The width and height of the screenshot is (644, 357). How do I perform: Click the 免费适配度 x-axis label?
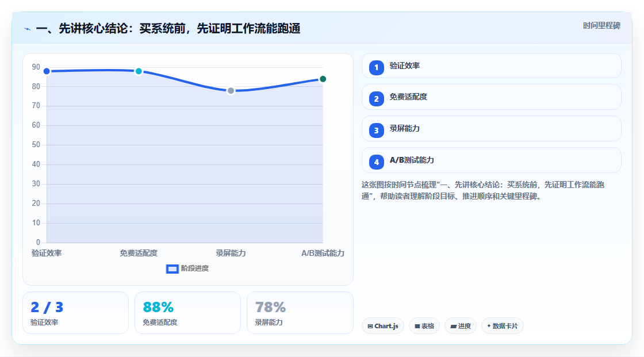click(139, 254)
